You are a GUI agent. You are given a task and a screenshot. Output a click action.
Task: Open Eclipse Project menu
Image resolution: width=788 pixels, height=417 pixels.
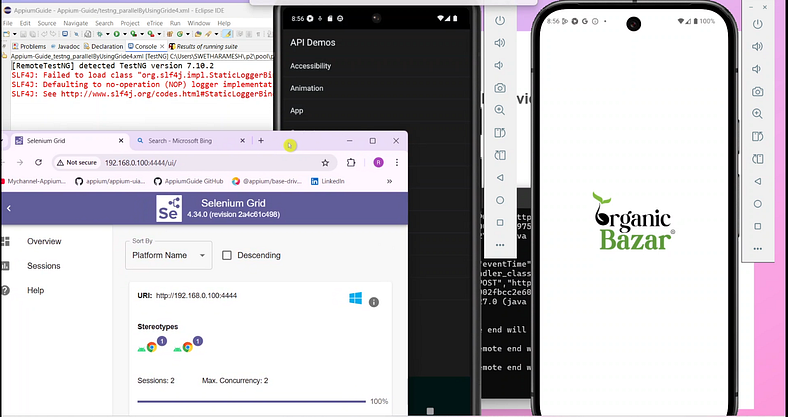130,23
